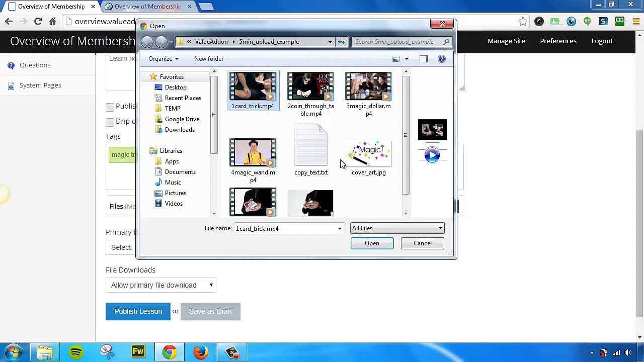The width and height of the screenshot is (644, 362).
Task: Toggle the preview pane icon
Action: [x=423, y=59]
